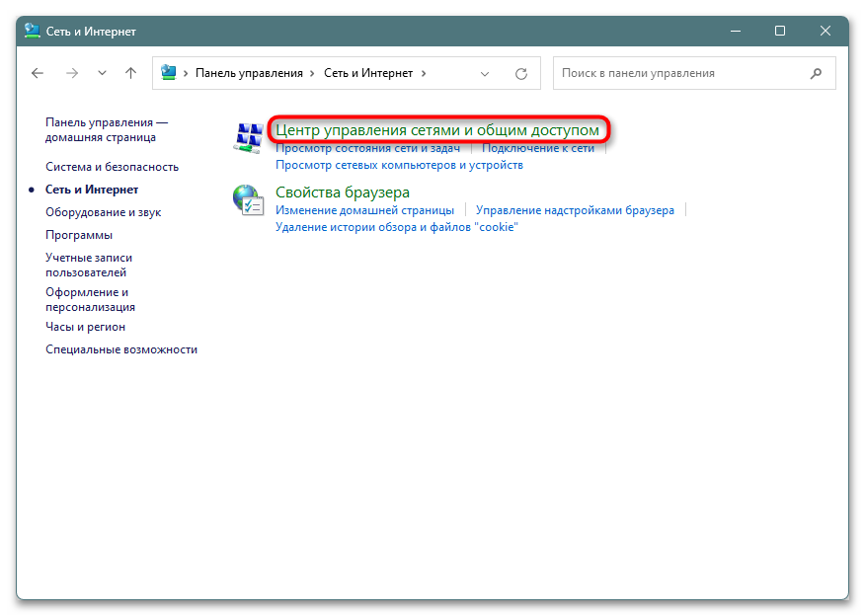The image size is (865, 616).
Task: Click 'Просмотр состояния сети и задач' link
Action: point(367,148)
